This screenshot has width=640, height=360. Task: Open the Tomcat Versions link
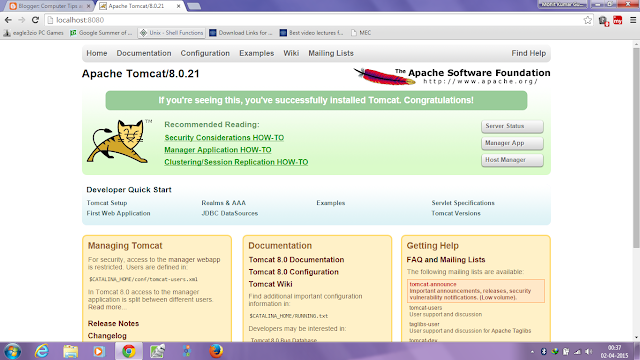[x=456, y=213]
